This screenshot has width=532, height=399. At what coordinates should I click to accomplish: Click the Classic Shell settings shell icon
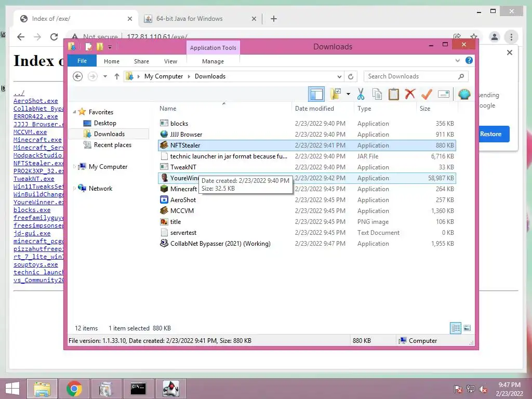(464, 94)
